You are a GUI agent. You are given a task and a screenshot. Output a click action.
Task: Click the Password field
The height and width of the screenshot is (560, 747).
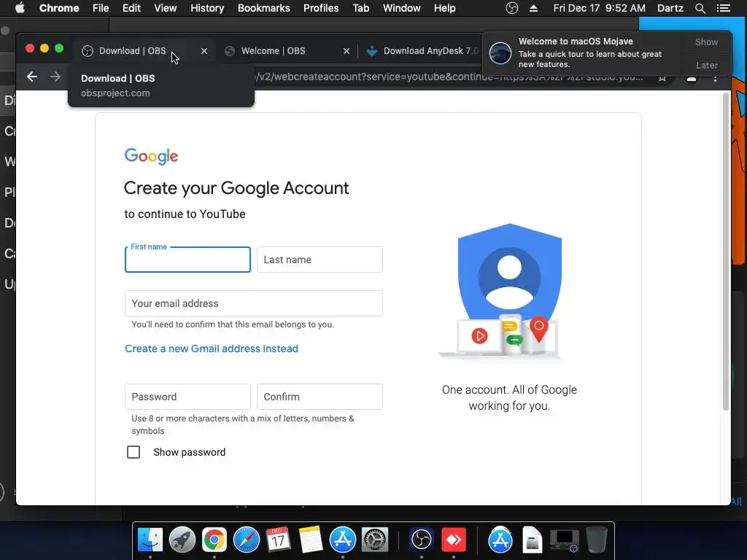coord(187,397)
